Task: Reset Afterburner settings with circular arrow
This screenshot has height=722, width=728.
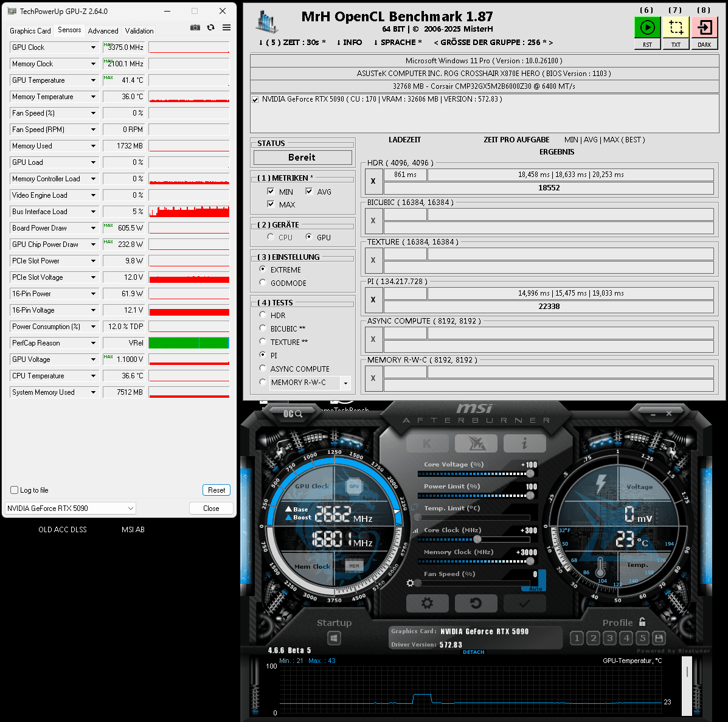Action: (476, 603)
